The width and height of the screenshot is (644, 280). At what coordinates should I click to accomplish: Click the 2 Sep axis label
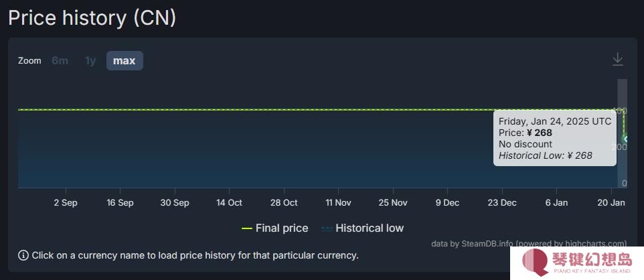(x=66, y=203)
